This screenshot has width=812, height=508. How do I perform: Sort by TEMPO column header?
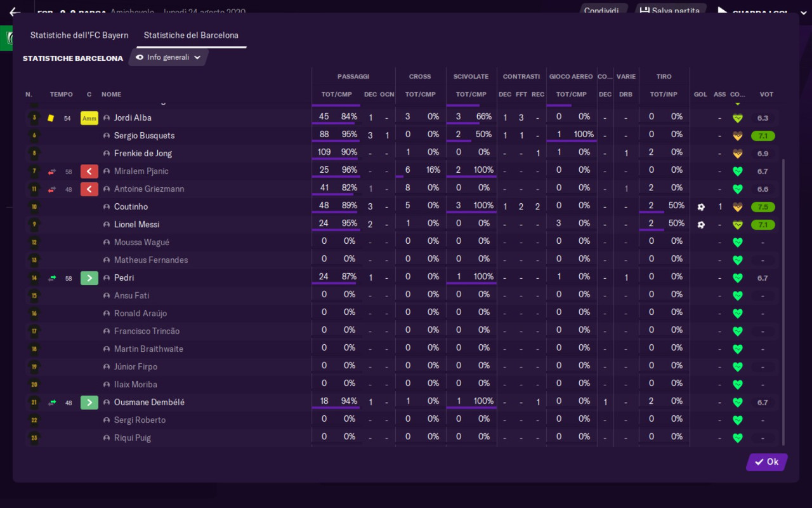[62, 95]
